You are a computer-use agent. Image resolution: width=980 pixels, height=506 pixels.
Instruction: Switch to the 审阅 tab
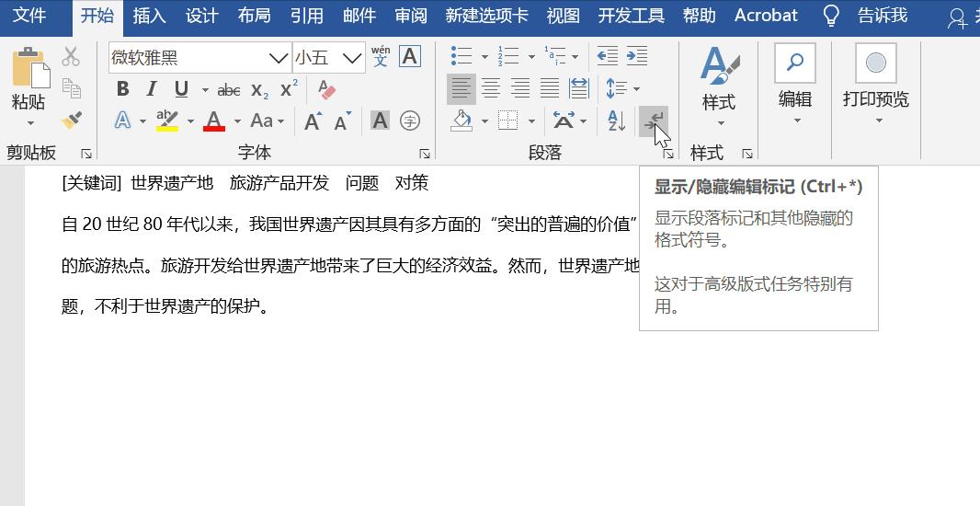click(x=411, y=15)
